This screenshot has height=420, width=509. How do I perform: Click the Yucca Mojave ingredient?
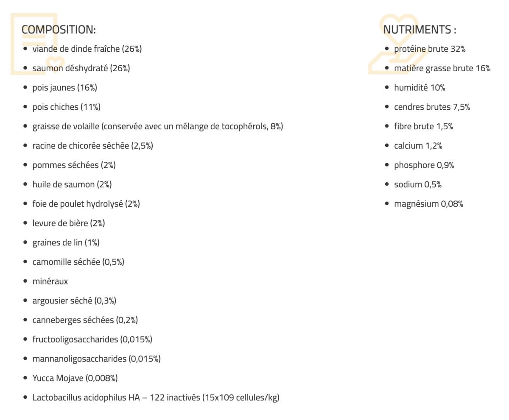75,378
